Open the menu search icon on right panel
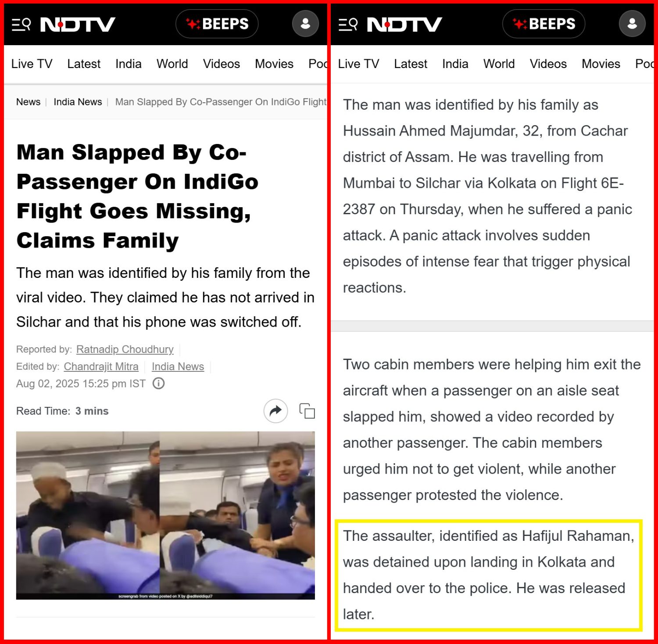Screen dimensions: 658x644 (x=348, y=24)
